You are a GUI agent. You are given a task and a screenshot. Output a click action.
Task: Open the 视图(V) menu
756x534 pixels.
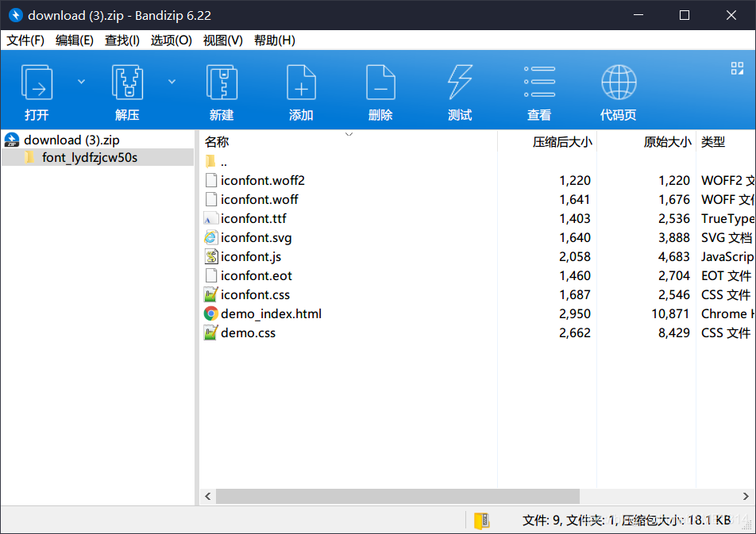222,40
